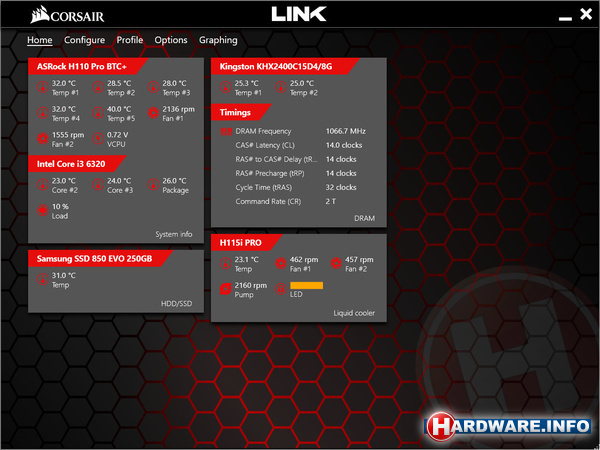Screen dimensions: 600x450
Task: Open the Home tab
Action: coord(39,40)
